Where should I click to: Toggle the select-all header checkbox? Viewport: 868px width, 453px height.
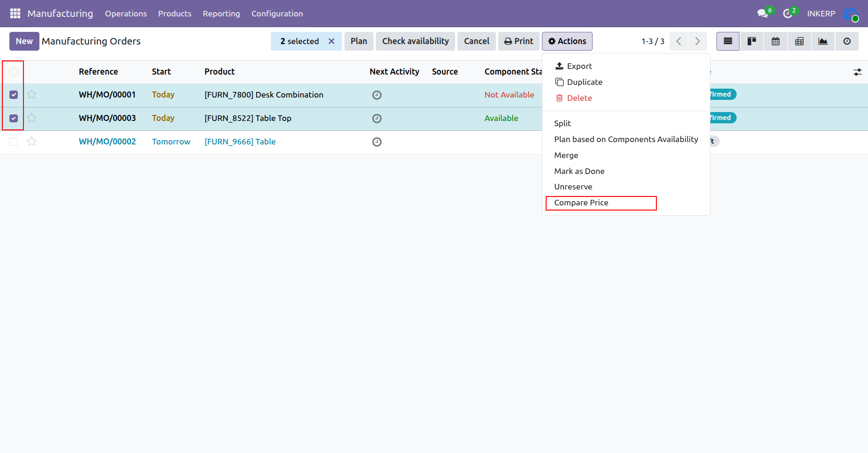[x=14, y=72]
